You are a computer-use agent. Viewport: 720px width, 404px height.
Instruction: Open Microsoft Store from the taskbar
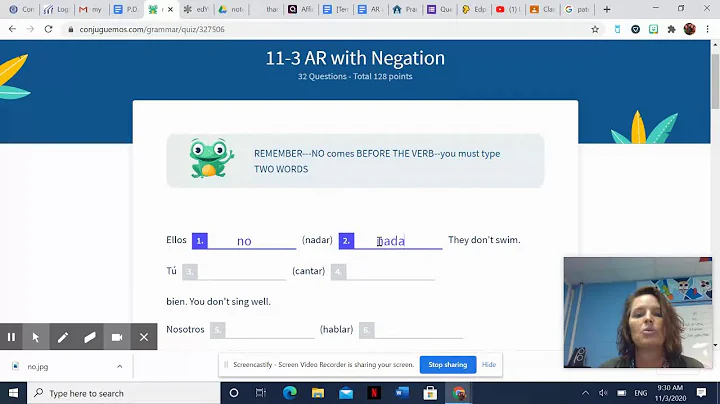pyautogui.click(x=430, y=393)
